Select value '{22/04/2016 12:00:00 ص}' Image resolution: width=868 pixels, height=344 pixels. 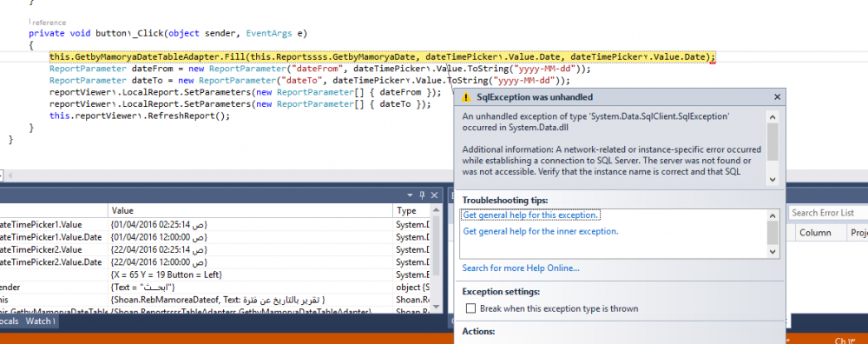(160, 262)
